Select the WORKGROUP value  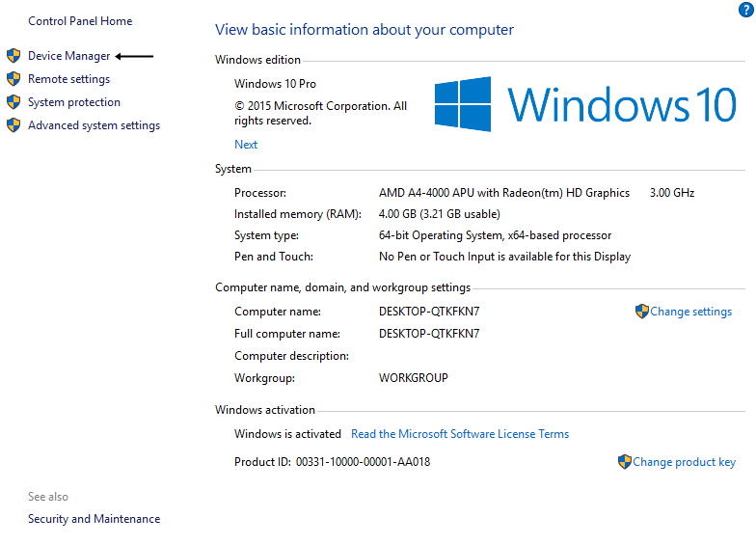pyautogui.click(x=414, y=378)
